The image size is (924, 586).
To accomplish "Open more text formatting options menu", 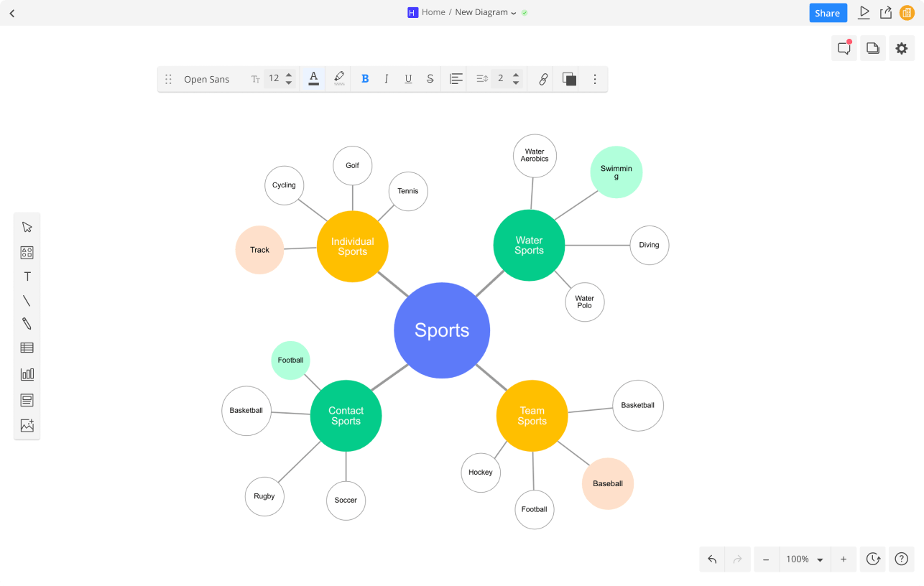I will (594, 79).
